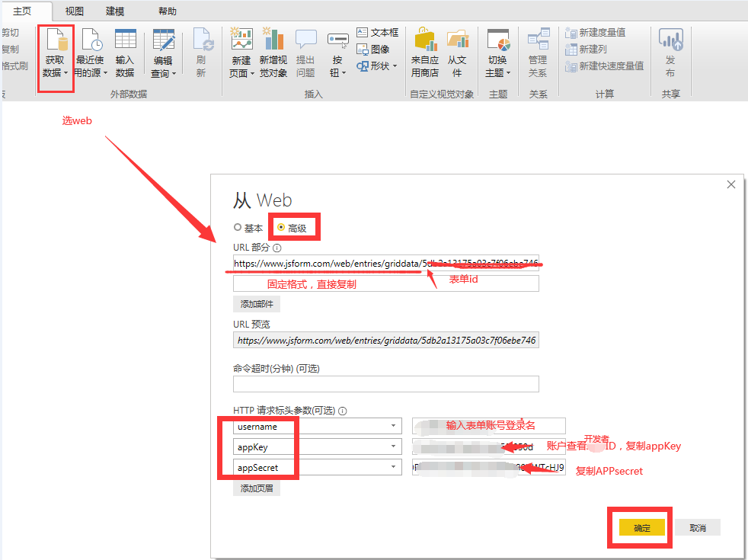Expand the username header name dropdown
This screenshot has width=748, height=560.
point(394,427)
